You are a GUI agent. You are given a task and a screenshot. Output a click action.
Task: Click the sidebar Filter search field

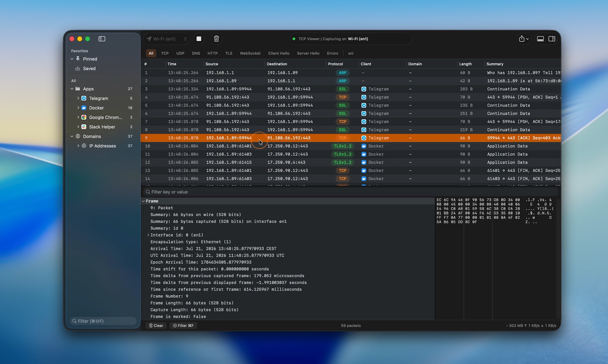(103, 321)
